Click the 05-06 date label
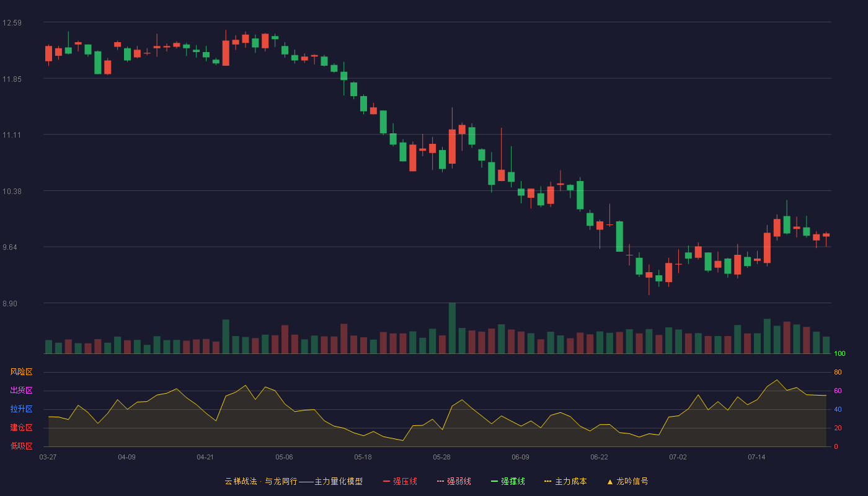Viewport: 868px width, 496px height. (x=284, y=457)
